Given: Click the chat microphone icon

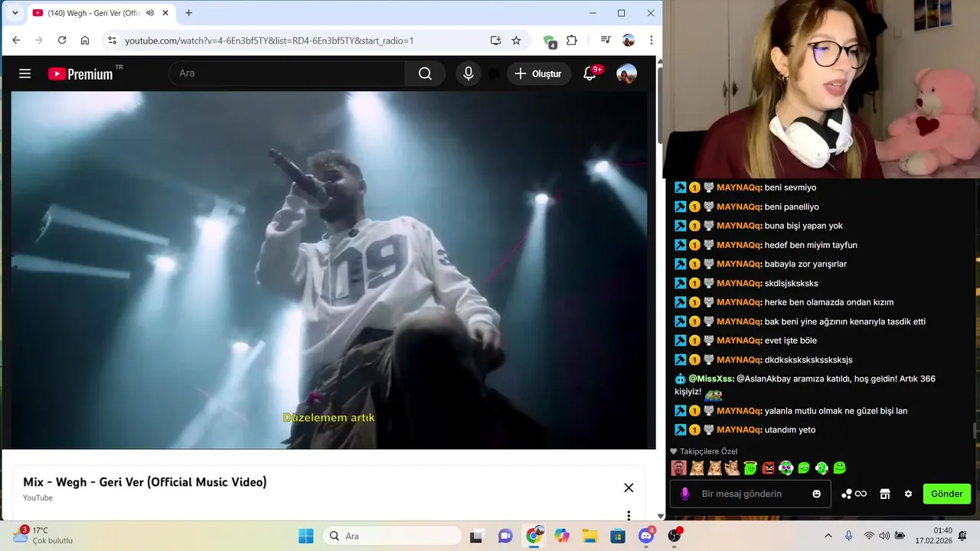Looking at the screenshot, I should [x=685, y=494].
